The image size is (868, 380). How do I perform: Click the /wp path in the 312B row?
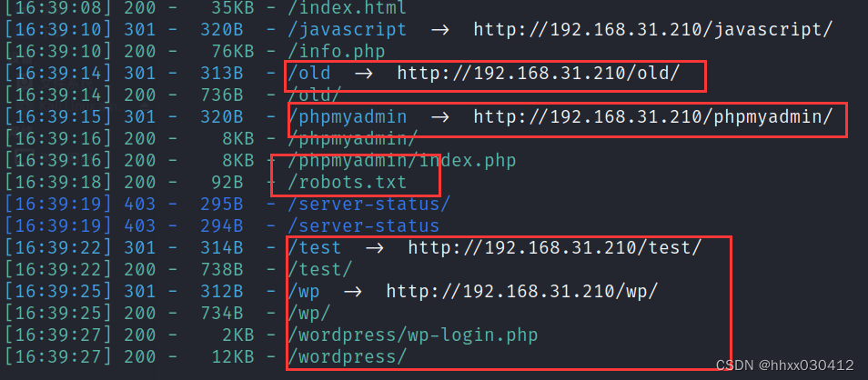[303, 292]
